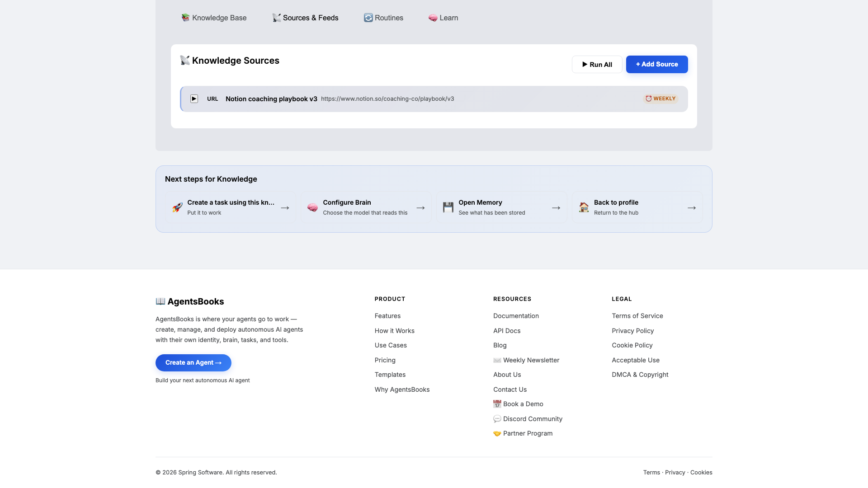868x488 pixels.
Task: Click the notion.so playbook URL text
Action: point(387,99)
